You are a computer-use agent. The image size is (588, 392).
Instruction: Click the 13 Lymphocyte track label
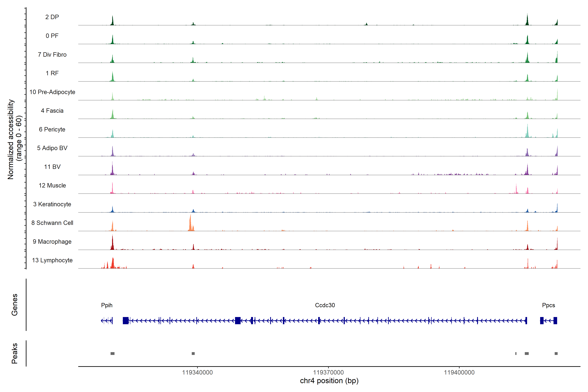(52, 260)
